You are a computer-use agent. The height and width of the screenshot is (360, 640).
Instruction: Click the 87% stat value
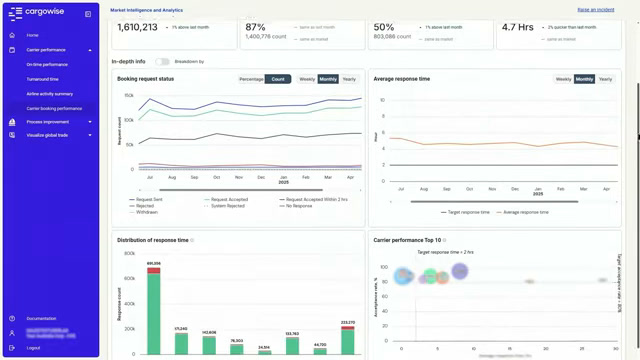tap(256, 27)
